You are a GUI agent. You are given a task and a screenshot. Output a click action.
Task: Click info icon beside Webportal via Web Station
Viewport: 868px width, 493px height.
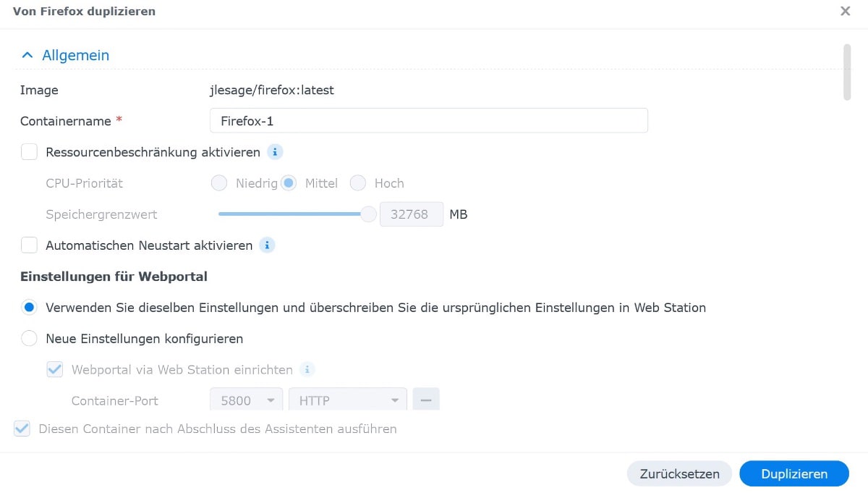click(307, 370)
